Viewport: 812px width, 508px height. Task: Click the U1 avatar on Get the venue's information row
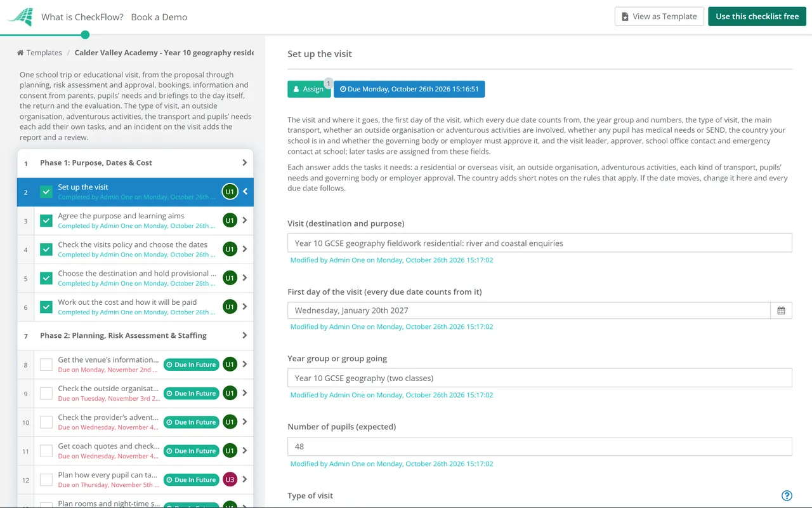(230, 364)
